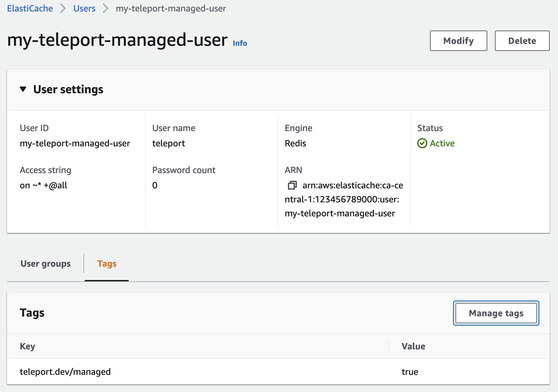Viewport: 558px width, 392px height.
Task: Click the Modify button
Action: 458,40
